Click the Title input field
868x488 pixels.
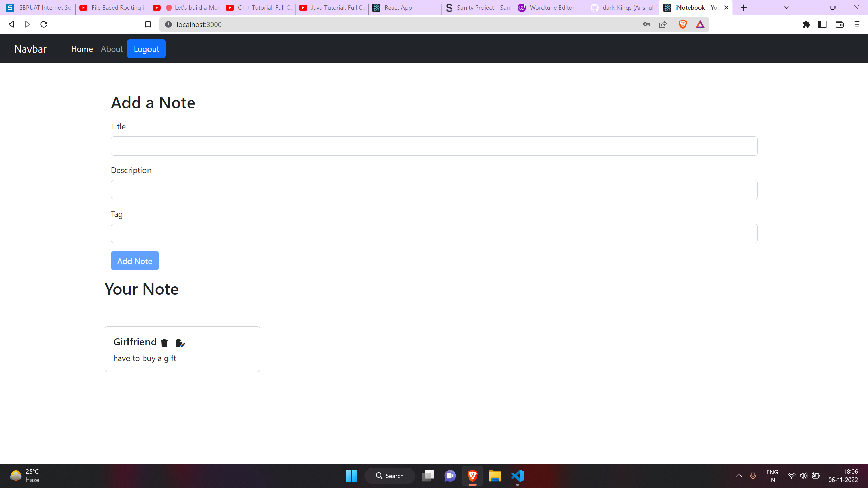pyautogui.click(x=434, y=146)
